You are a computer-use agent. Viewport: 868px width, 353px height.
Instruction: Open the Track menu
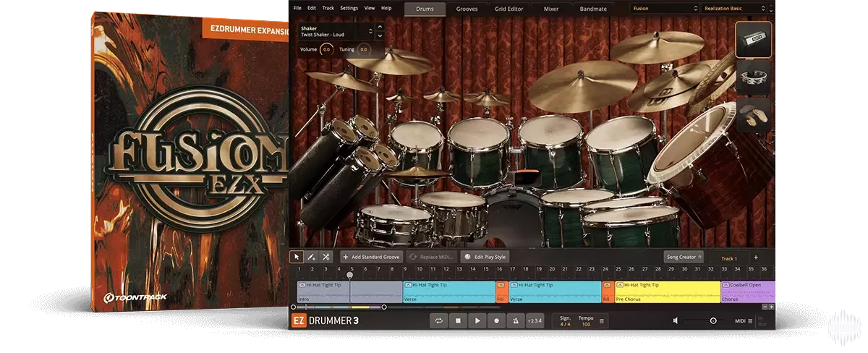(x=328, y=8)
